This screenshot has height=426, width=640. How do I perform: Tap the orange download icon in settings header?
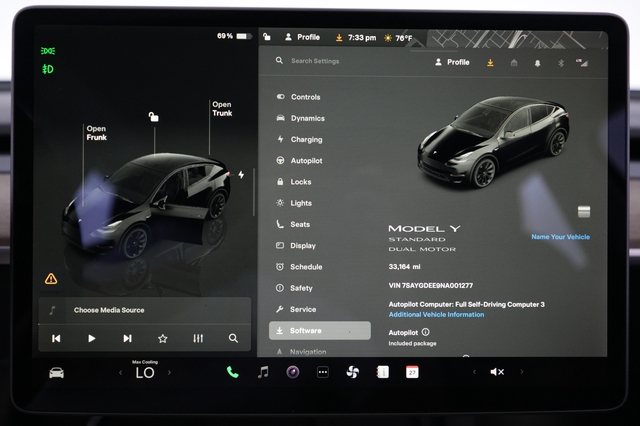pos(490,62)
